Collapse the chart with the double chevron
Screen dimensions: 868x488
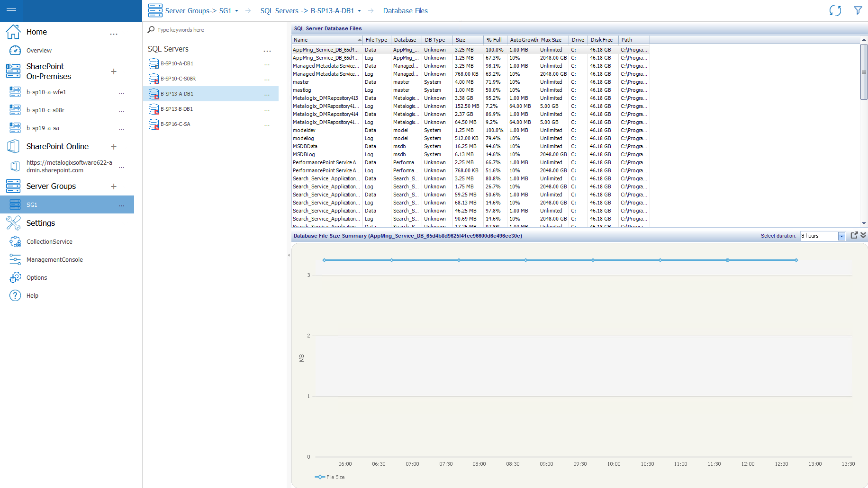863,235
